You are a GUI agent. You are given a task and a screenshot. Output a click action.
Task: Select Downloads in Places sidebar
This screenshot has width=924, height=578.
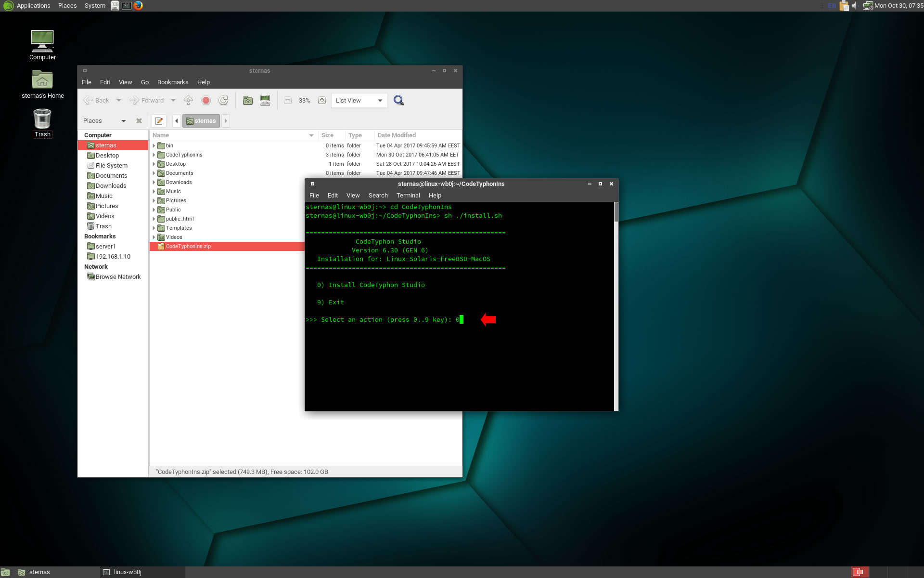click(113, 186)
